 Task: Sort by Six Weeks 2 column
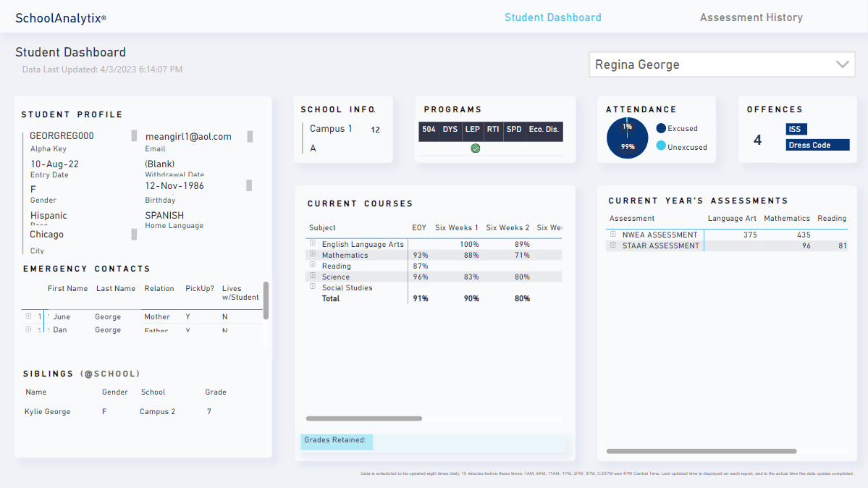point(507,227)
